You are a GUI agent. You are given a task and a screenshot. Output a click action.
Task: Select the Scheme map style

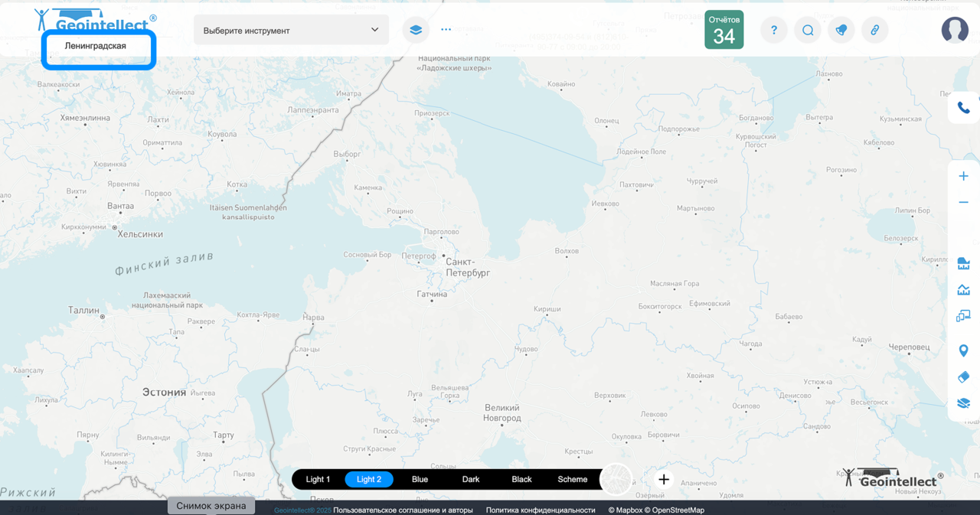click(572, 479)
